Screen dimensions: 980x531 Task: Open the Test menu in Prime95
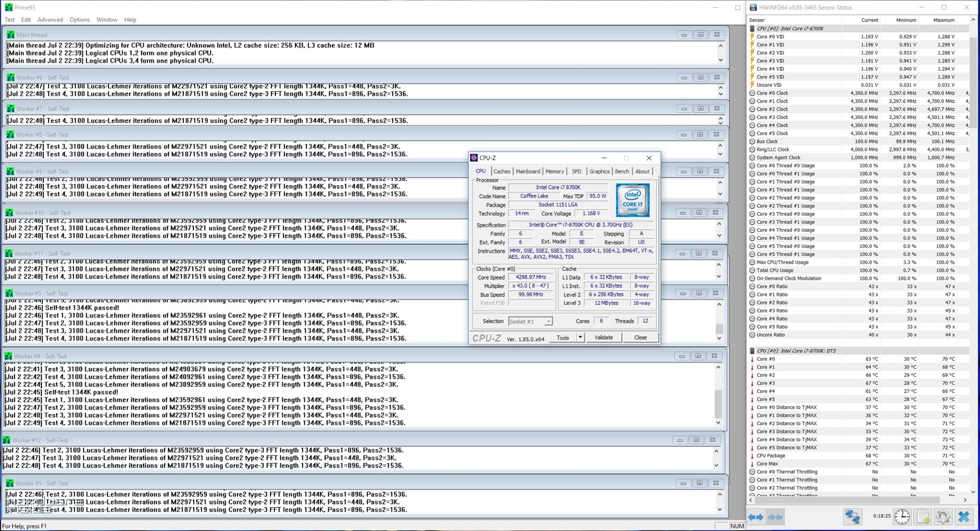[x=10, y=19]
